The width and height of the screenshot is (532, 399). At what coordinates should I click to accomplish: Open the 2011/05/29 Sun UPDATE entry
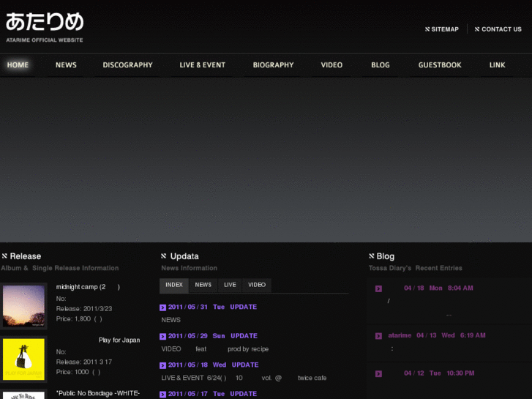click(213, 336)
